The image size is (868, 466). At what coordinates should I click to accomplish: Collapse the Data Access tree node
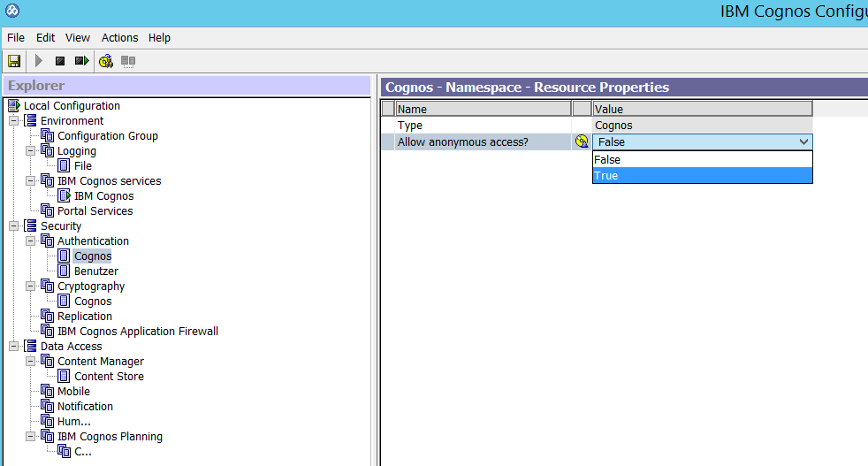click(x=14, y=347)
